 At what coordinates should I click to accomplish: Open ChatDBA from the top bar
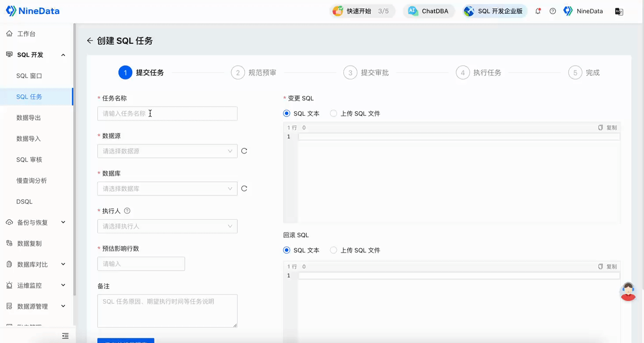tap(429, 11)
